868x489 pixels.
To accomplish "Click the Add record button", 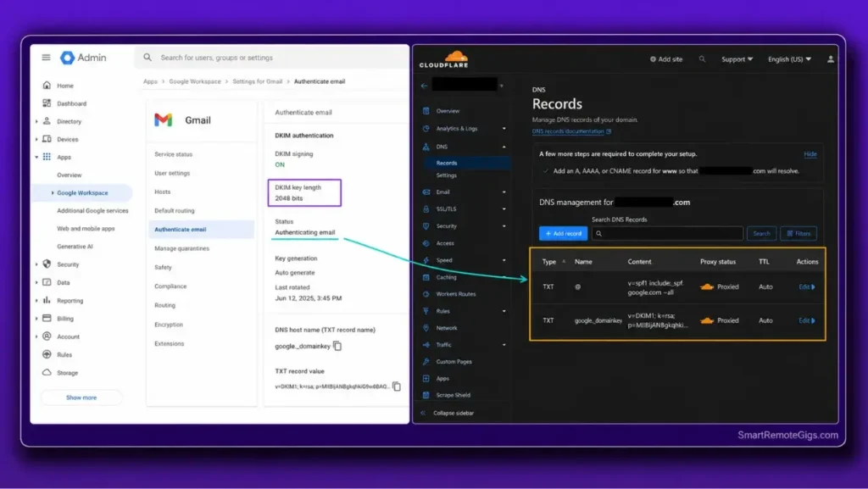I will click(x=563, y=233).
